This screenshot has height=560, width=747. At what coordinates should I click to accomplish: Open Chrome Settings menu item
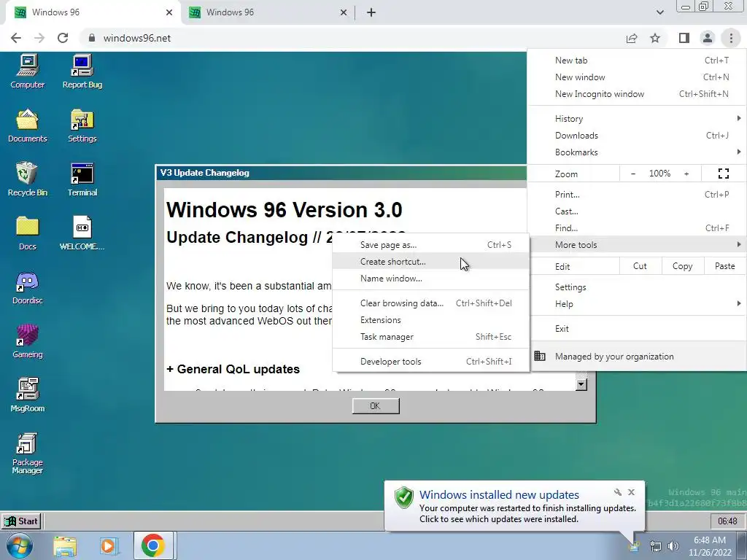[638, 287]
